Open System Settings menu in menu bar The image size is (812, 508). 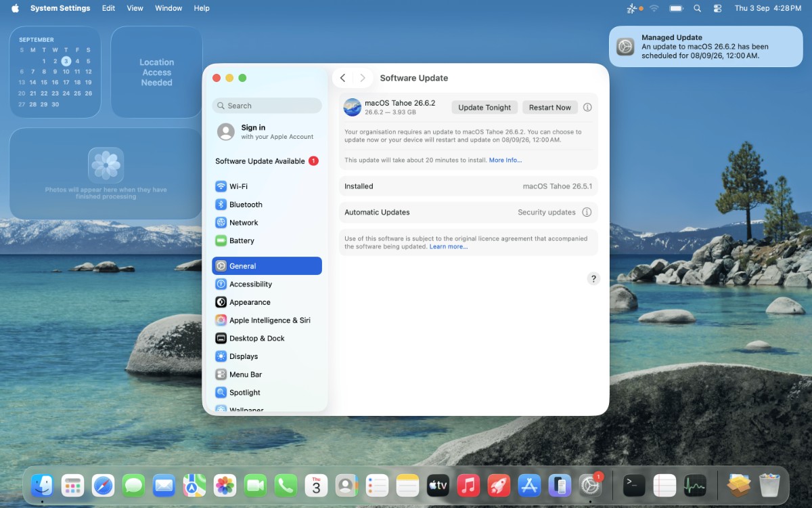pos(60,8)
